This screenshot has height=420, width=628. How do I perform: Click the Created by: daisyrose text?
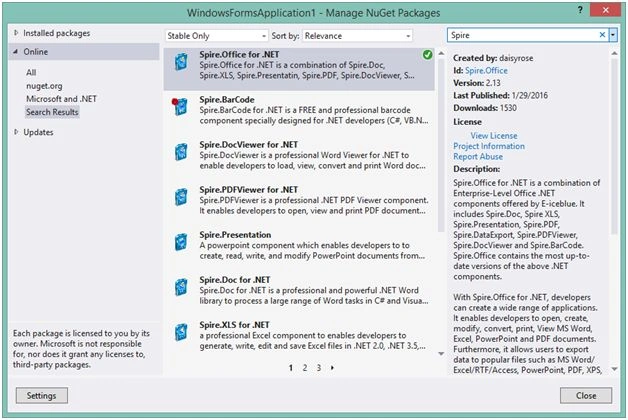point(493,58)
